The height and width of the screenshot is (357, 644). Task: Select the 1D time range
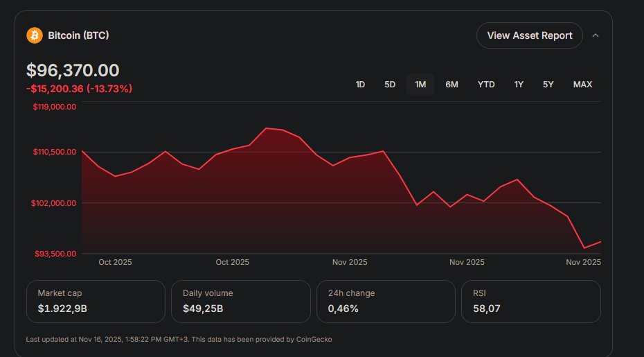pos(360,85)
